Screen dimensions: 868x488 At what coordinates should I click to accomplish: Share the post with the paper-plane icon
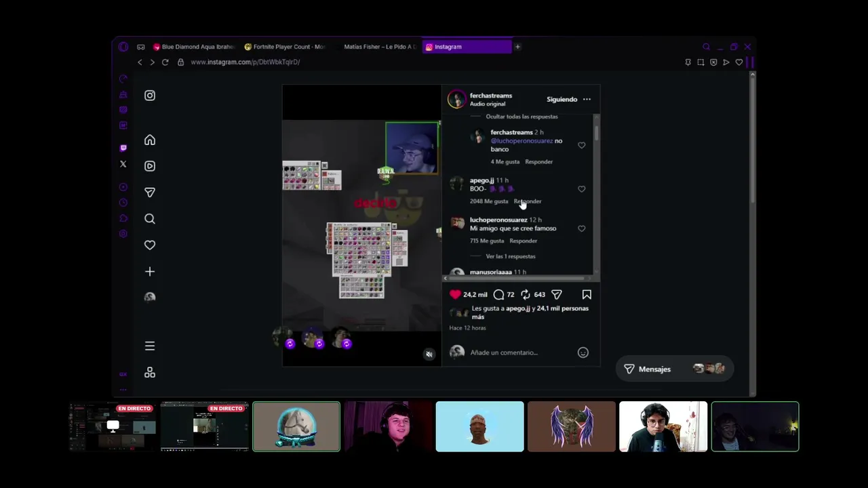tap(557, 295)
